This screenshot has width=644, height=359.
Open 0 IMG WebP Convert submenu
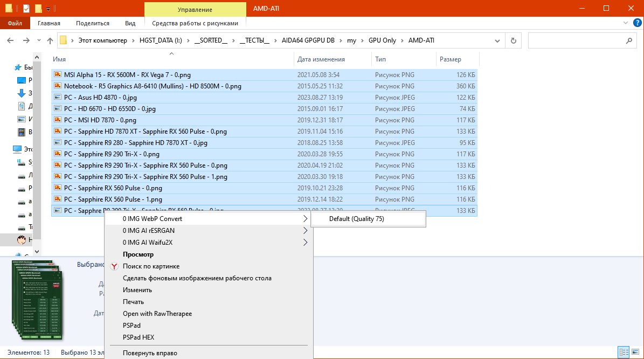point(209,218)
